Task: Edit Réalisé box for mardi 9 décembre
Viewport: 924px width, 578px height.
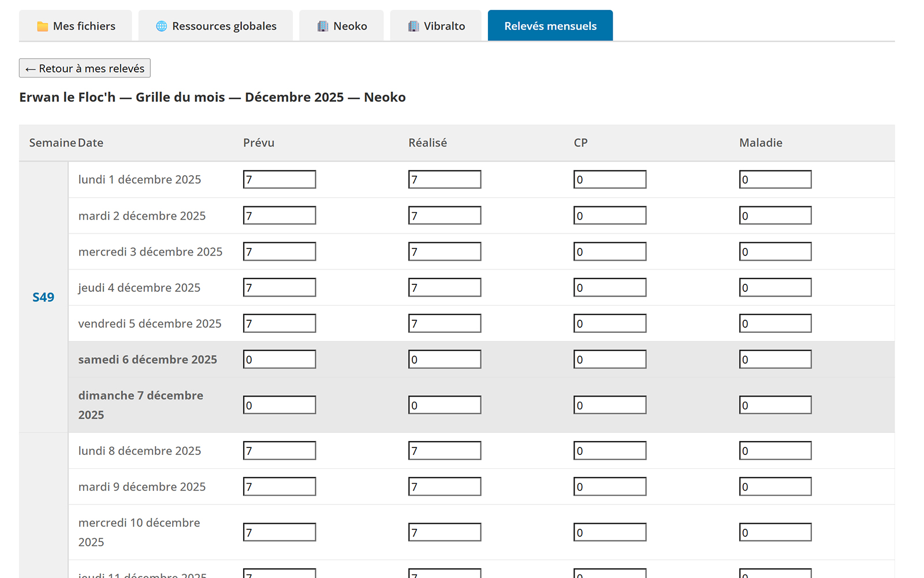Action: [445, 486]
